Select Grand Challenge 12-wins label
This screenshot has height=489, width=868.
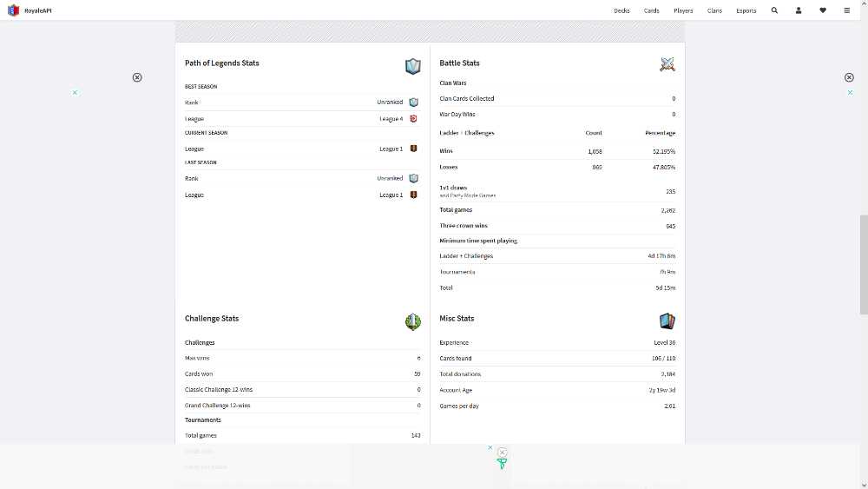[218, 406]
